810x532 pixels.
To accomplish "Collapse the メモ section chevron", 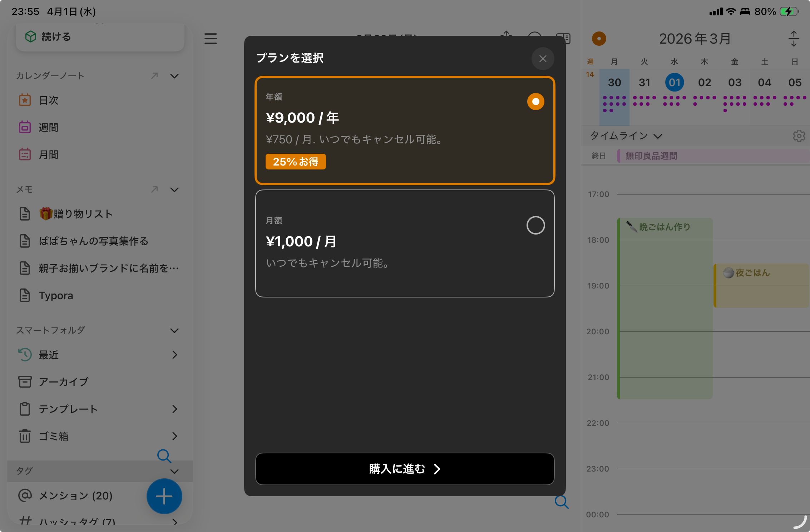I will click(x=174, y=189).
